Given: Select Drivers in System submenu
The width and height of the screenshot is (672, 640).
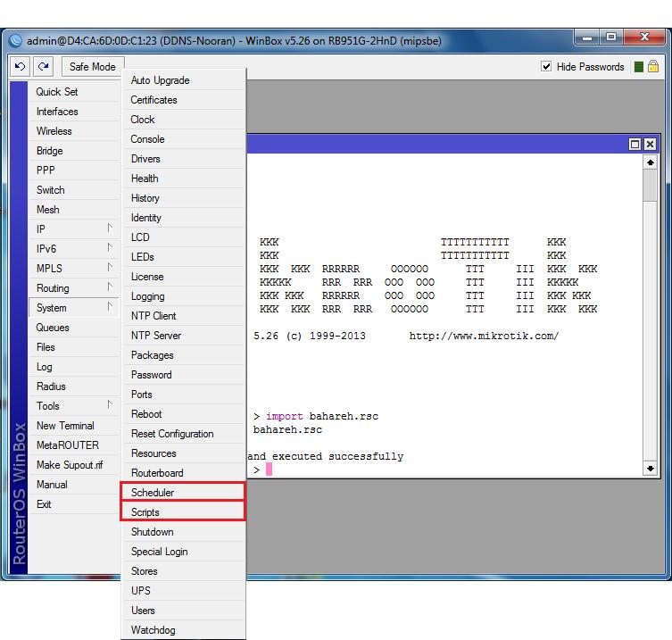Looking at the screenshot, I should [184, 159].
